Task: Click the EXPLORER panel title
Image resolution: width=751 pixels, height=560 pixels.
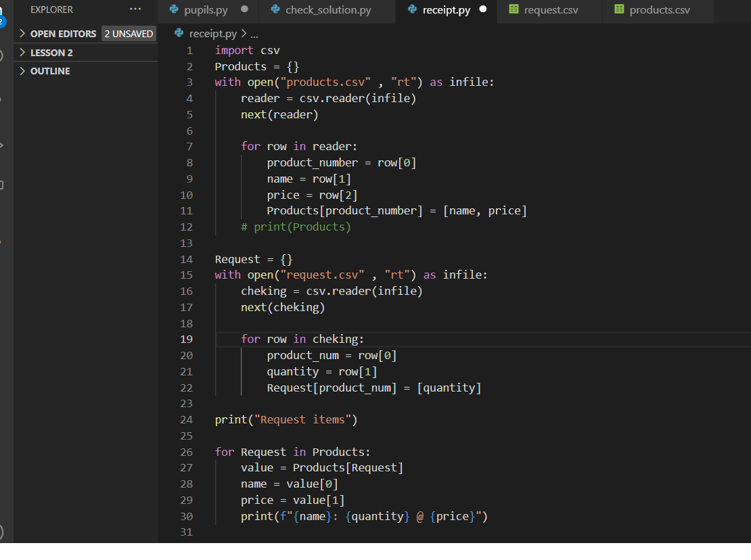Action: [51, 9]
